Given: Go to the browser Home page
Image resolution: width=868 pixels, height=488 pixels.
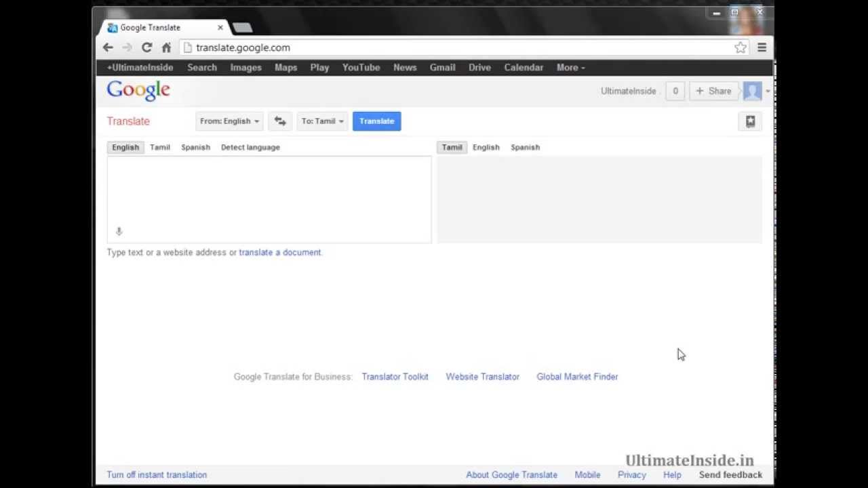Looking at the screenshot, I should 166,47.
